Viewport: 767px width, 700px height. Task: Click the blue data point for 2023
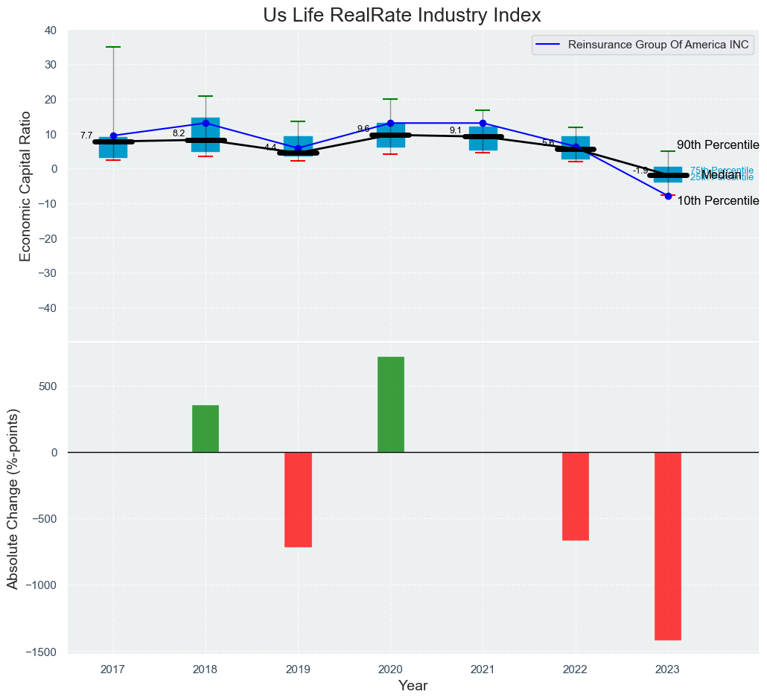click(x=668, y=196)
